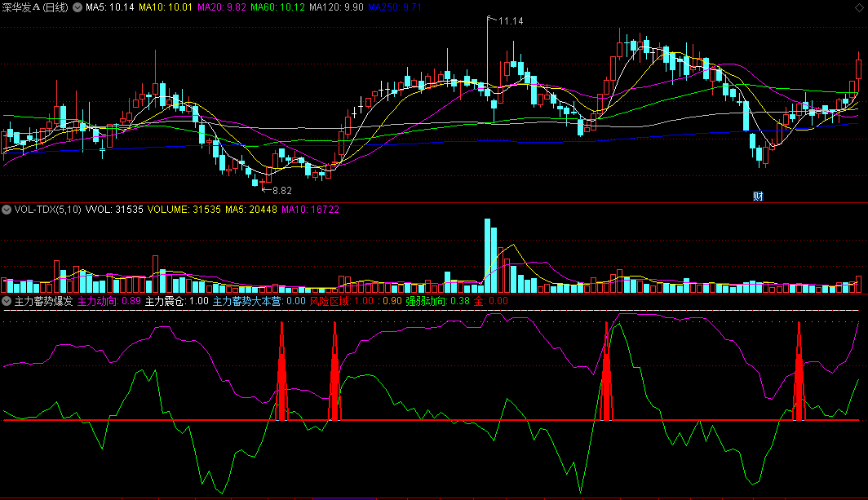Select the MA60: 10.12 label
The height and width of the screenshot is (500, 868).
[277, 7]
